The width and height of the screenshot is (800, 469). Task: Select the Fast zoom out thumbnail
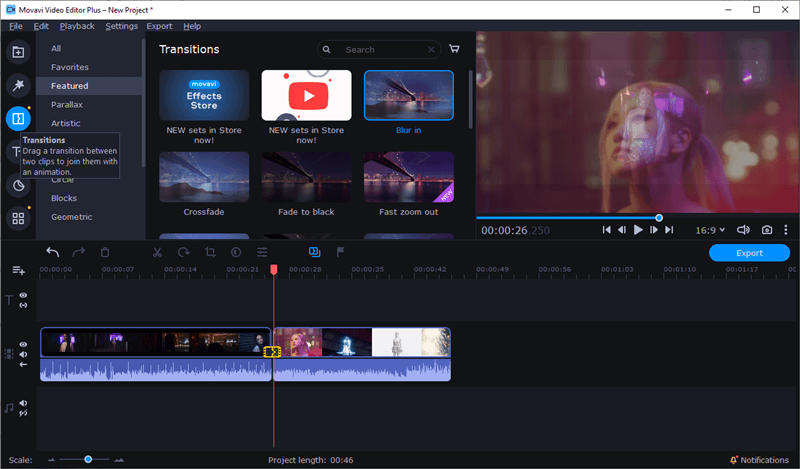point(409,177)
